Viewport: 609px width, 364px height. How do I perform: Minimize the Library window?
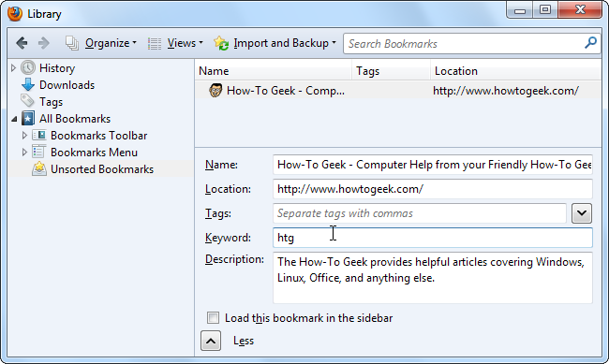[x=520, y=10]
